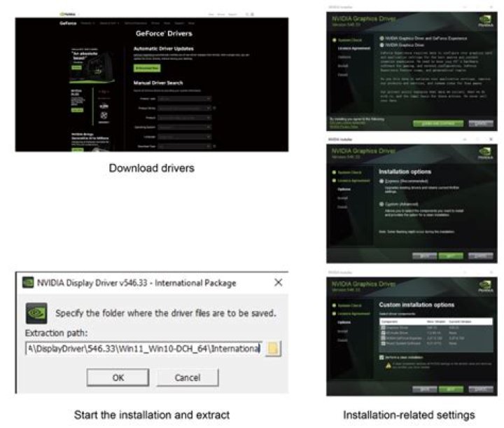Click the Component column header
This screenshot has height=428, width=504.
(x=389, y=322)
